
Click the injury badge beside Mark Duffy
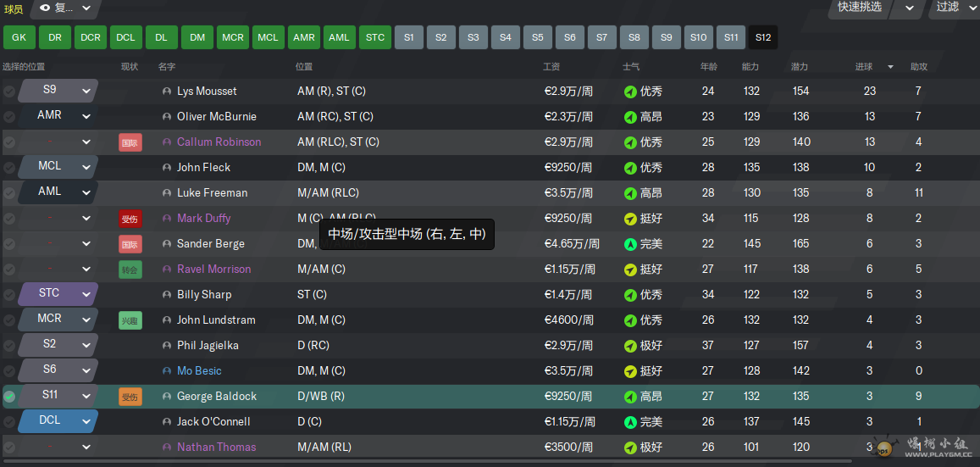130,219
